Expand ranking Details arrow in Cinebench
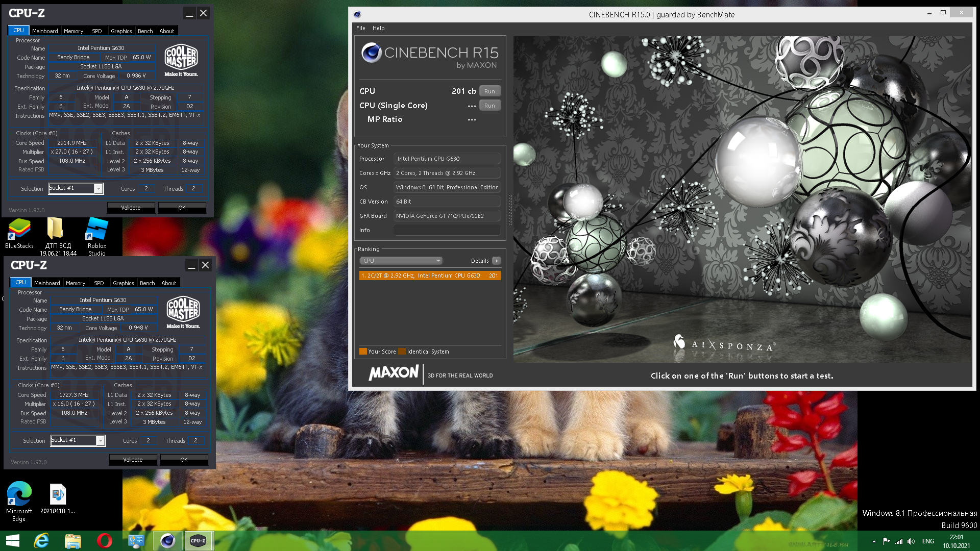This screenshot has height=551, width=980. point(496,261)
